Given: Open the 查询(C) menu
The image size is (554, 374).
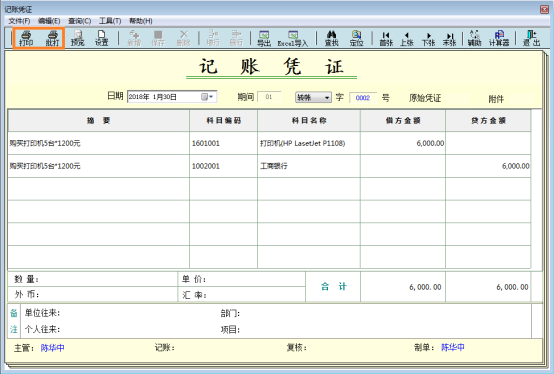Looking at the screenshot, I should pos(79,21).
